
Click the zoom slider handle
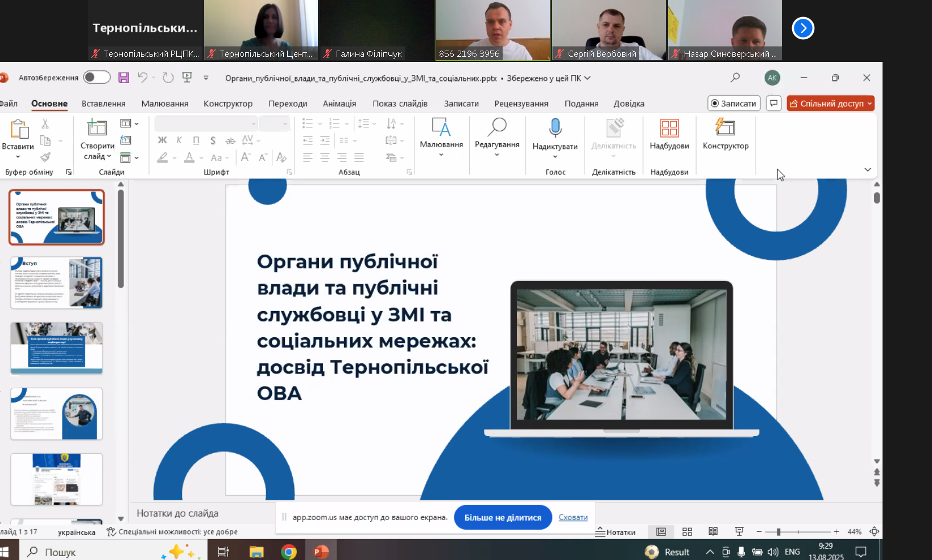(x=778, y=532)
